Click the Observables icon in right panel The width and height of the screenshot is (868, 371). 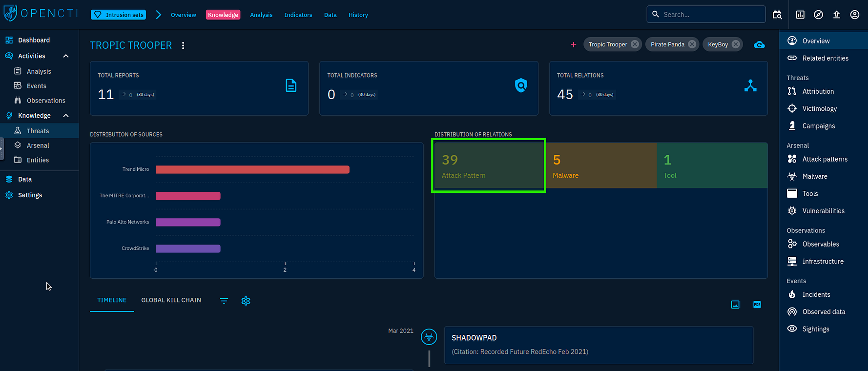pos(792,244)
